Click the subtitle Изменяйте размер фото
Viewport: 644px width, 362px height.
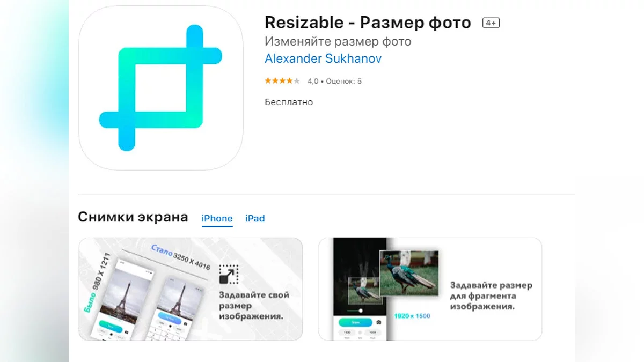(x=338, y=41)
